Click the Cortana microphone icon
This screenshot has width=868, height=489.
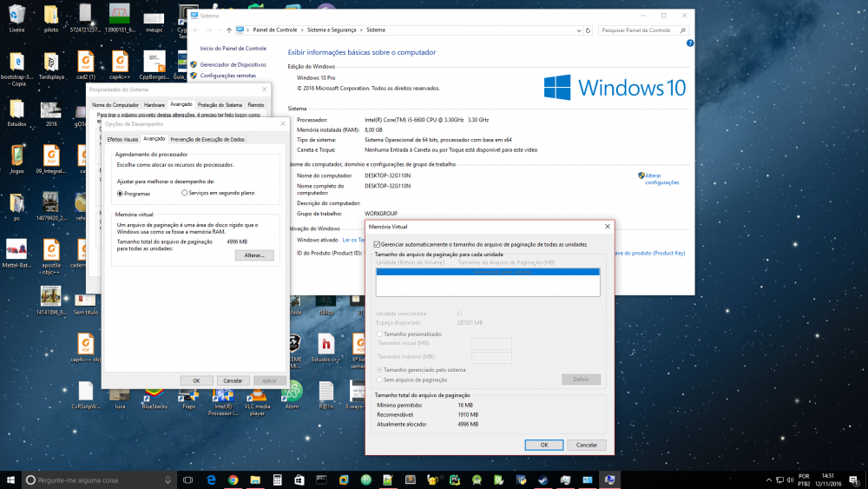tap(168, 479)
